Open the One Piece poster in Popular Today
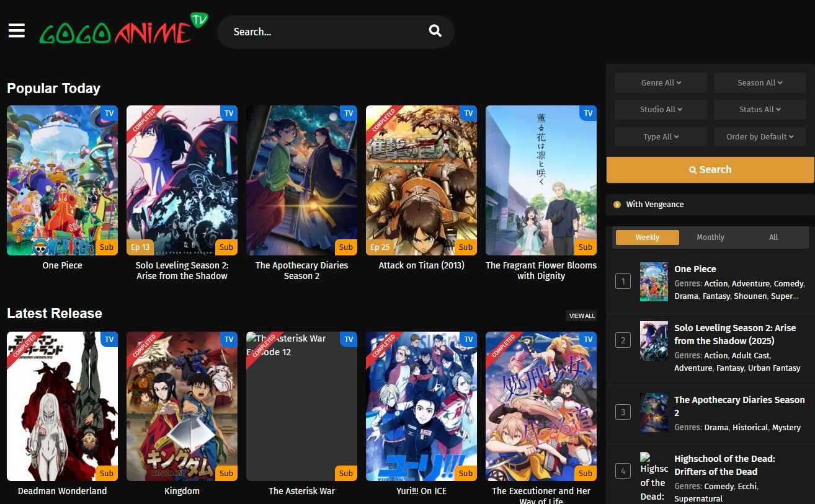This screenshot has width=815, height=504. point(62,180)
